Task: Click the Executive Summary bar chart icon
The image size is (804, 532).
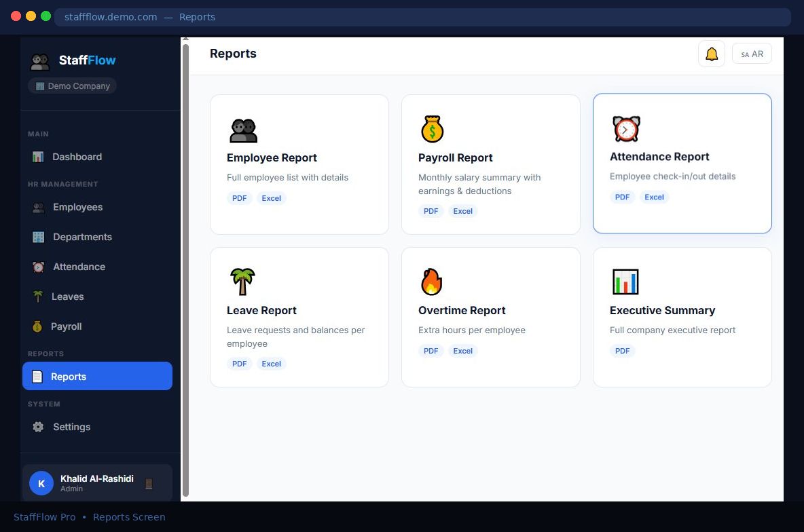Action: pyautogui.click(x=625, y=282)
